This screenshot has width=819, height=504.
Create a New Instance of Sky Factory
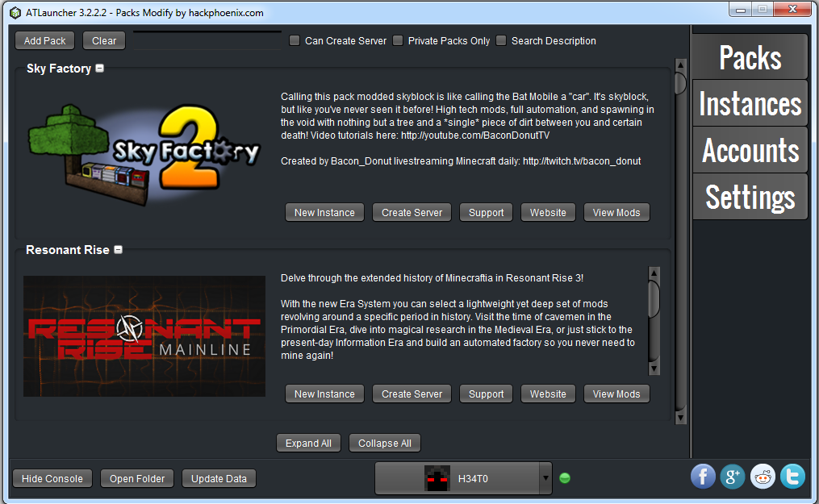coord(324,212)
